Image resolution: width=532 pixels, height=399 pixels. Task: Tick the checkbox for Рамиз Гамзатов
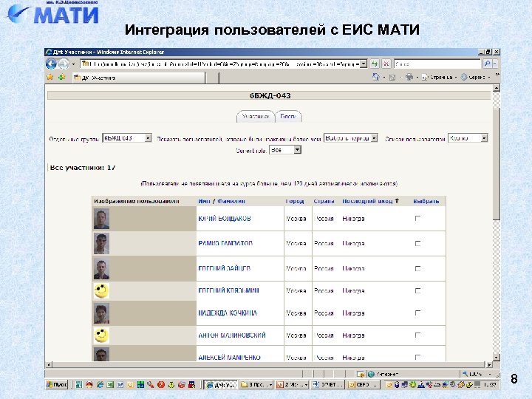[x=417, y=243]
